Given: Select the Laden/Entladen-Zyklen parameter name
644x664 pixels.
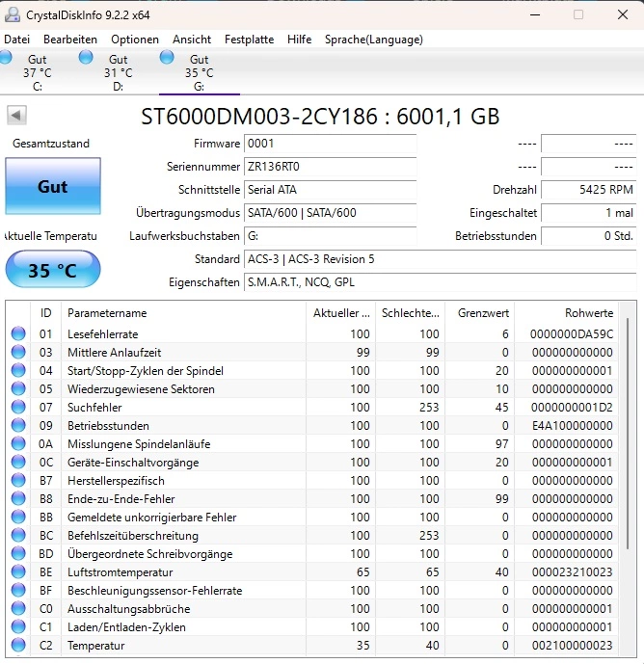Looking at the screenshot, I should [126, 627].
